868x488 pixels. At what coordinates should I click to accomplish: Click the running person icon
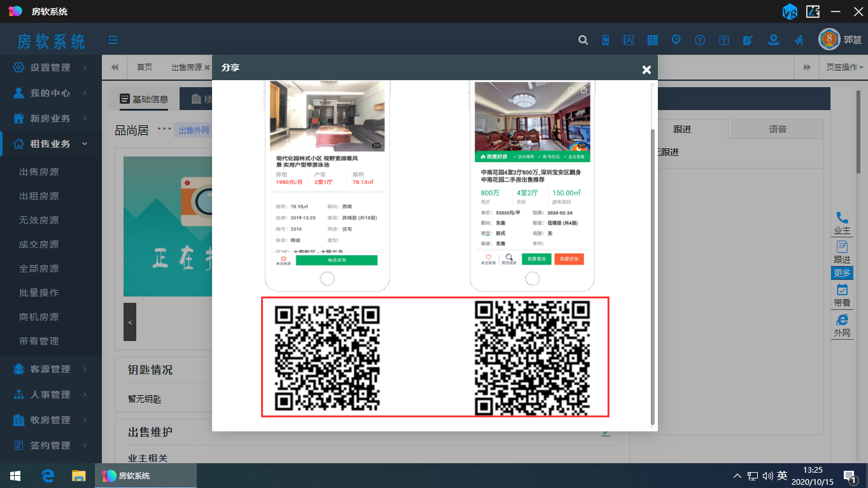(x=799, y=40)
